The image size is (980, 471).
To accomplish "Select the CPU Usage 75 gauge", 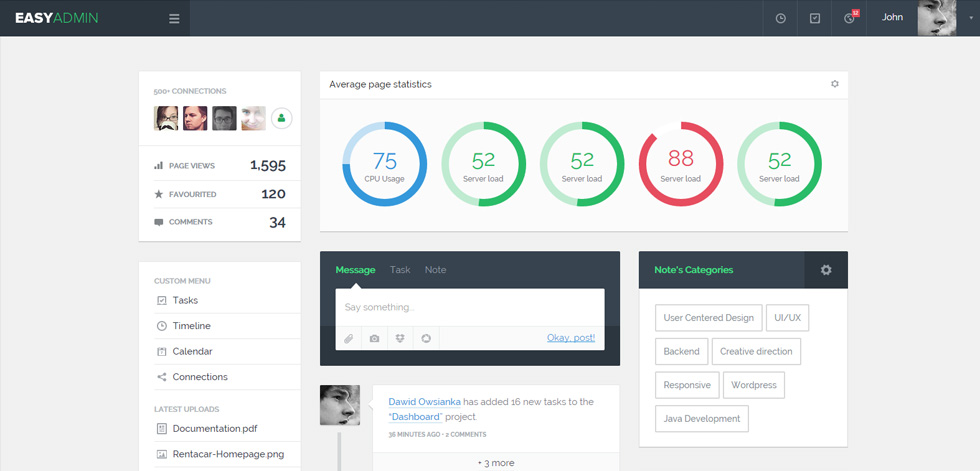I will click(384, 164).
